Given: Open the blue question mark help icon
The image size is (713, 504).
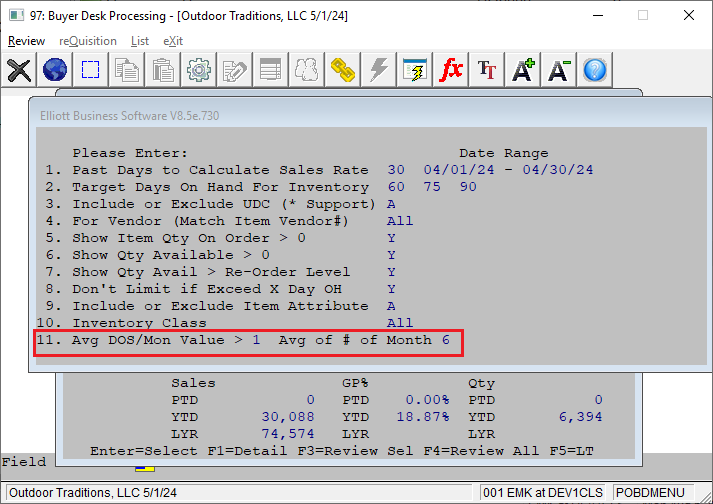Looking at the screenshot, I should pyautogui.click(x=595, y=70).
